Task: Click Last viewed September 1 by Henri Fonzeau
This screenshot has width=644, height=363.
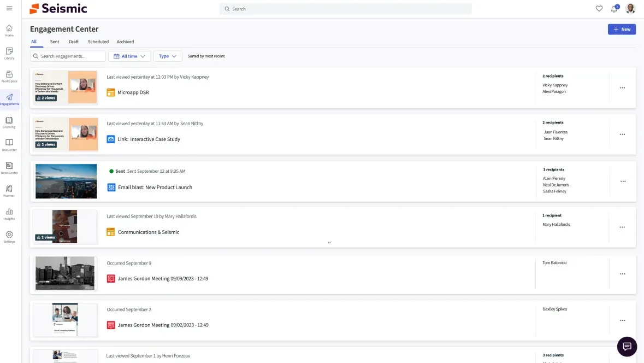Action: (x=148, y=356)
